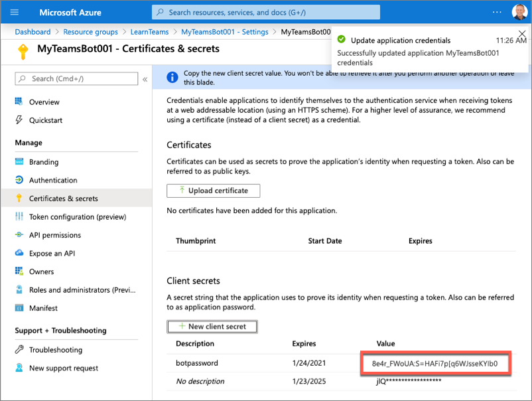532x401 pixels.
Task: Click the client secrets Description header
Action: 195,344
